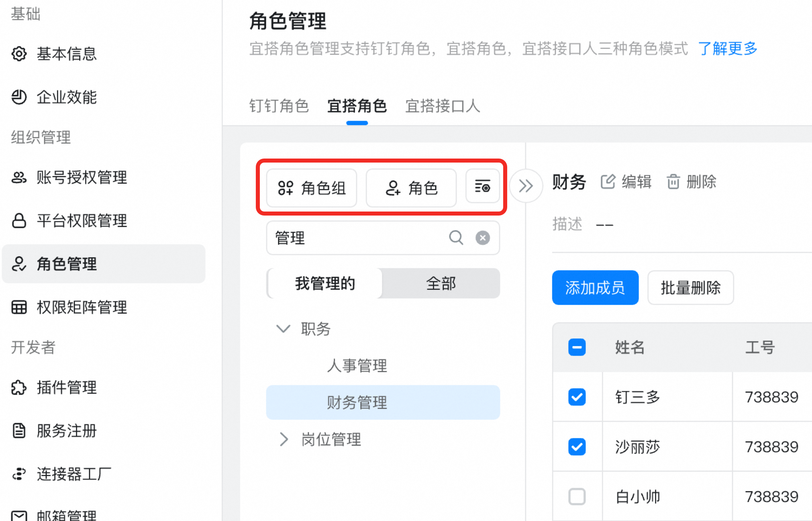Click the search magnifier icon

pyautogui.click(x=456, y=238)
